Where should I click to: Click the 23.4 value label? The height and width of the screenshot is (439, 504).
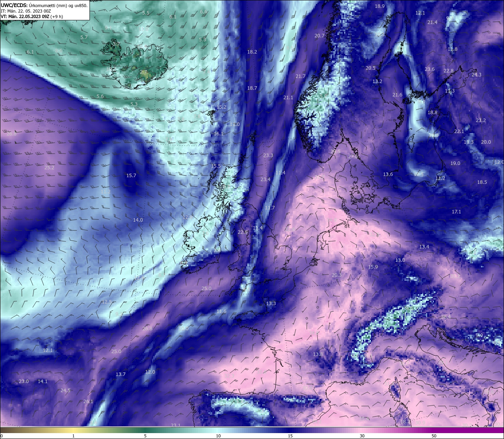coord(265,180)
